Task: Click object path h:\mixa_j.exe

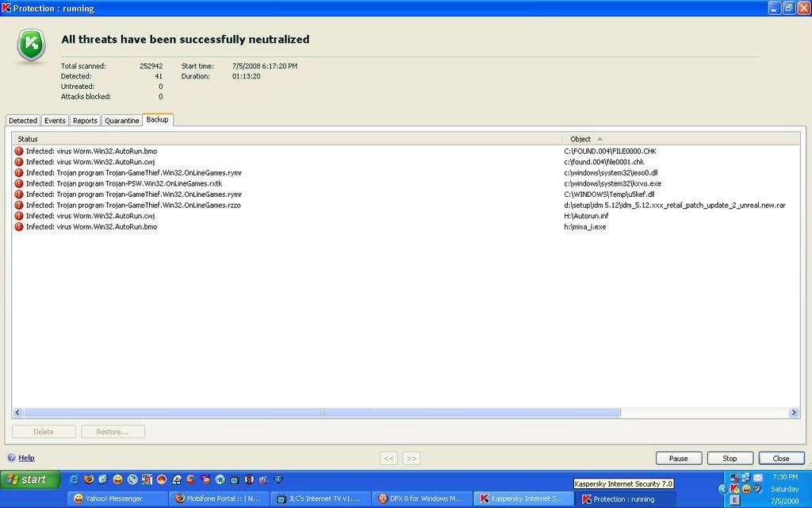Action: click(x=584, y=226)
